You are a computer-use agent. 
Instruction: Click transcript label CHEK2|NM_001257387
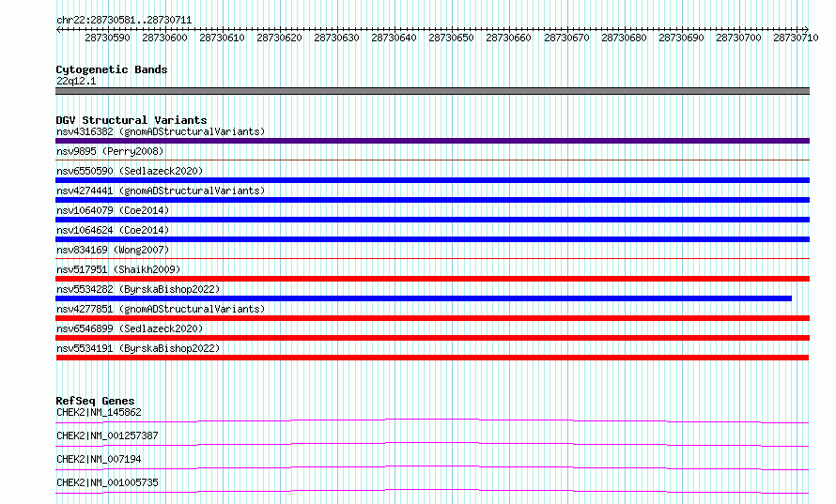pyautogui.click(x=107, y=435)
